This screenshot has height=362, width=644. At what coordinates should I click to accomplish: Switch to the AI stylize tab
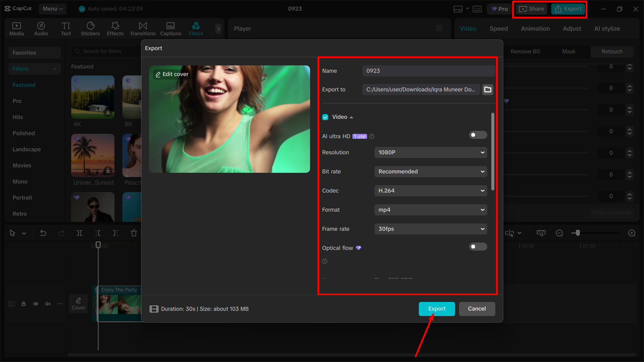pyautogui.click(x=607, y=29)
